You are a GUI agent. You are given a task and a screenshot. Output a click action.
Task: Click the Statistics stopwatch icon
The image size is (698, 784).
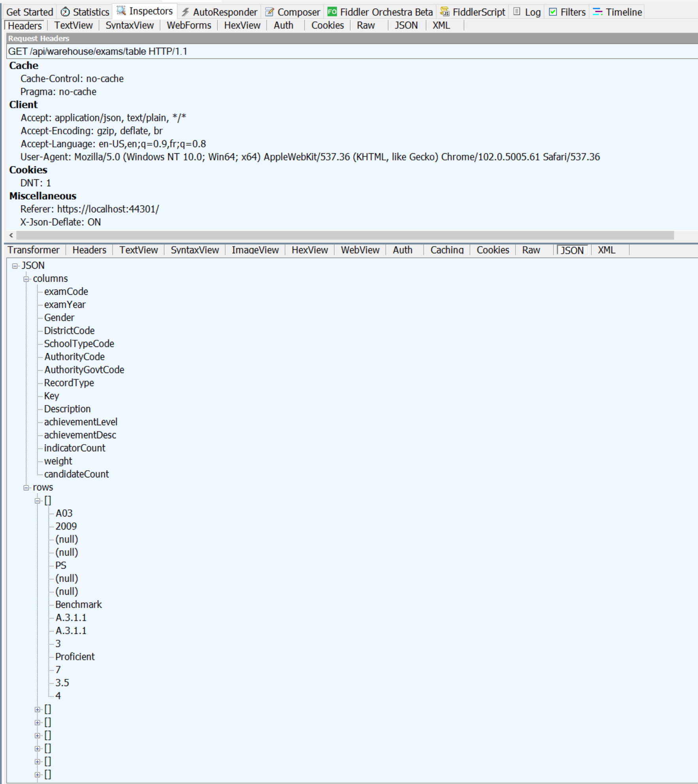tap(65, 12)
